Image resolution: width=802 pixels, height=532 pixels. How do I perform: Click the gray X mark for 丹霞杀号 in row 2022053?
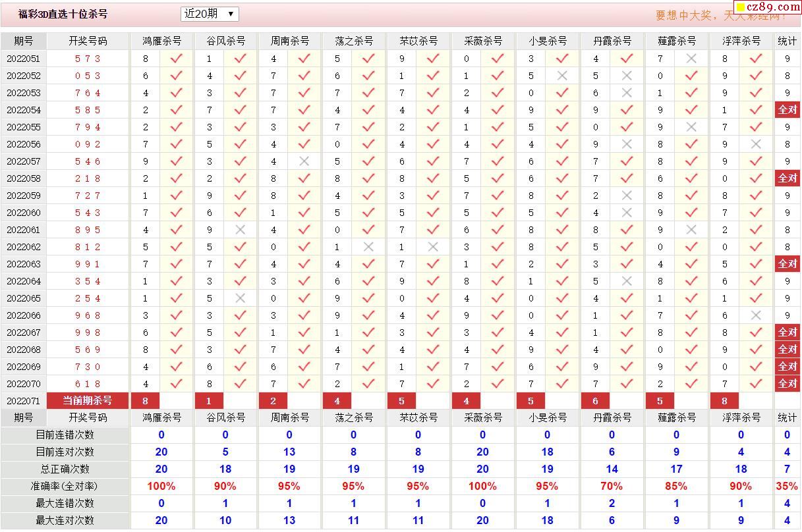(627, 93)
